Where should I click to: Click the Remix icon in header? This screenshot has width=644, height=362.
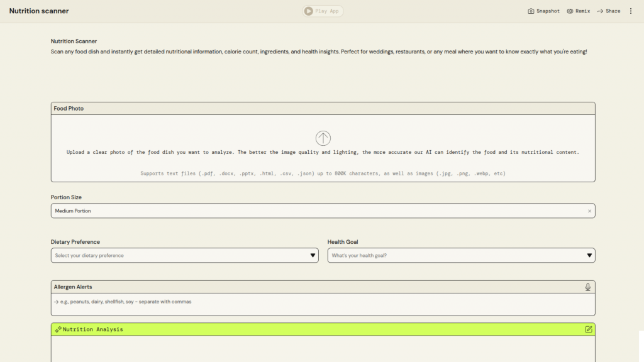pos(570,11)
